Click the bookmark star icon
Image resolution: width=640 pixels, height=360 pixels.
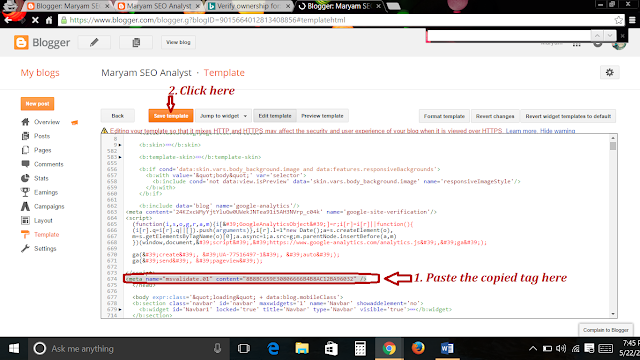pyautogui.click(x=618, y=20)
